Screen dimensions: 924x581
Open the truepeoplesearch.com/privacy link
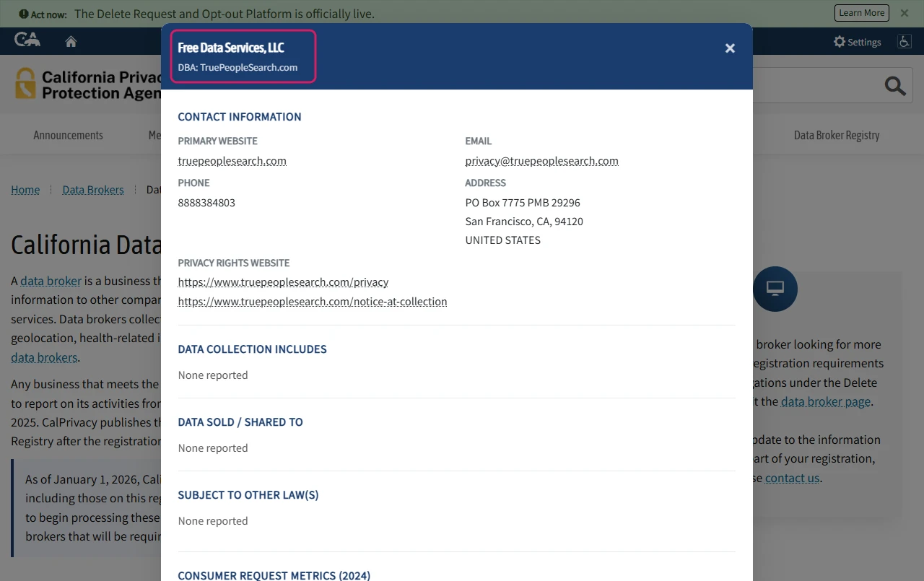tap(283, 282)
